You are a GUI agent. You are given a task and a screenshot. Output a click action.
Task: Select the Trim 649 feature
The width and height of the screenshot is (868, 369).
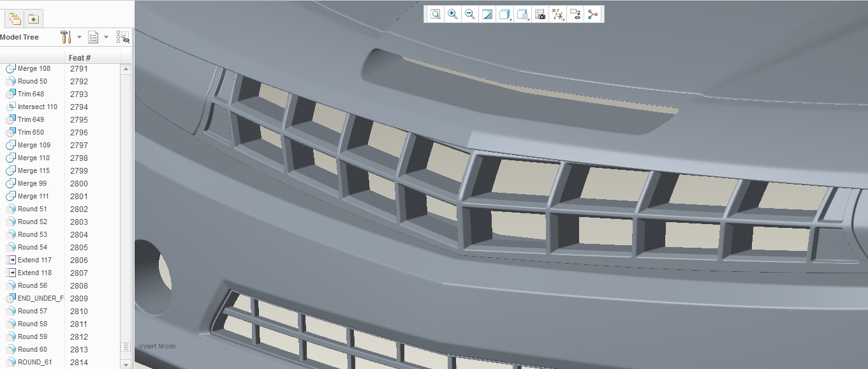pos(31,119)
